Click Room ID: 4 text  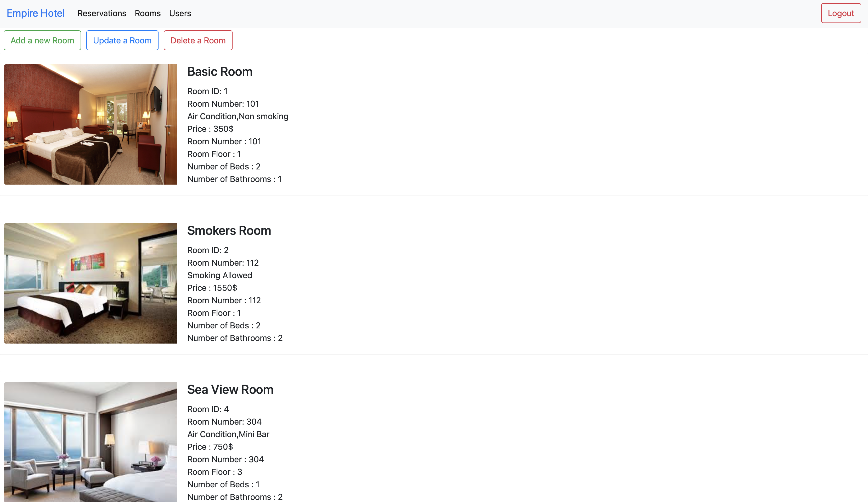point(208,409)
